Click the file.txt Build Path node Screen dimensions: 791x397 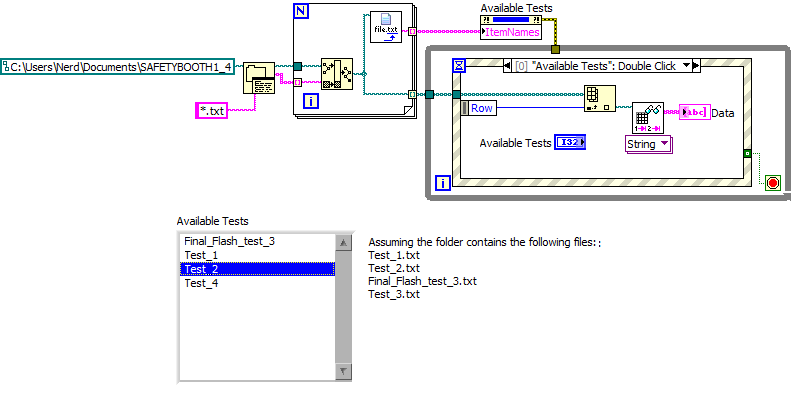click(x=386, y=27)
